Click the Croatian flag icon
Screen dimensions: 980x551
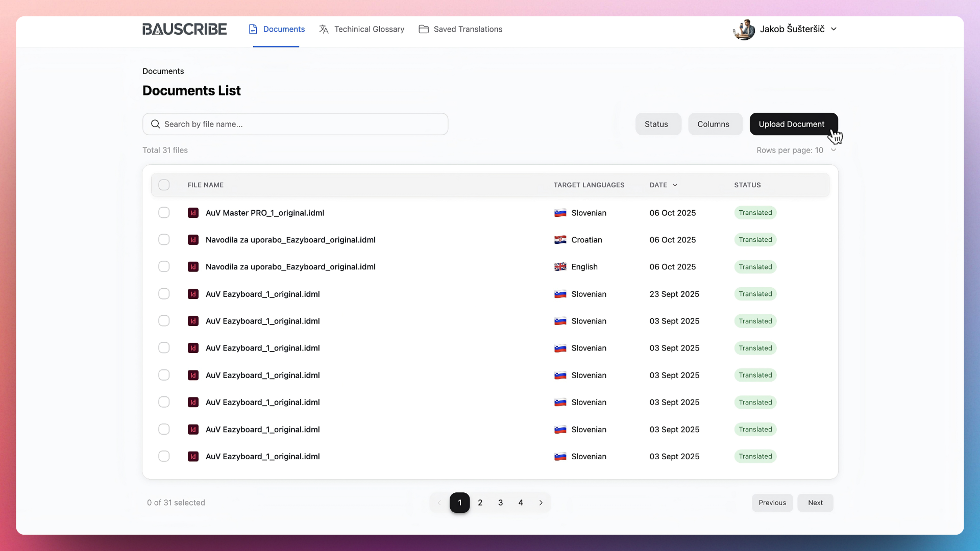[560, 240]
